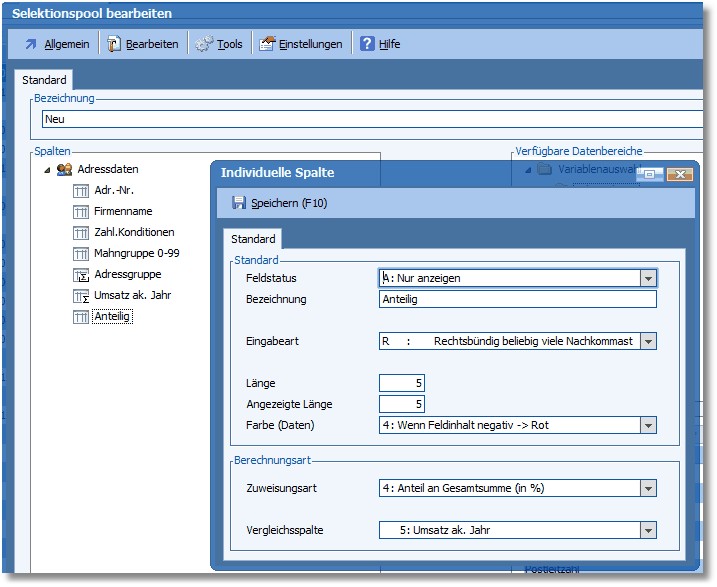Viewport: 717px width, 587px height.
Task: Click the Tools gear icon
Action: click(204, 44)
